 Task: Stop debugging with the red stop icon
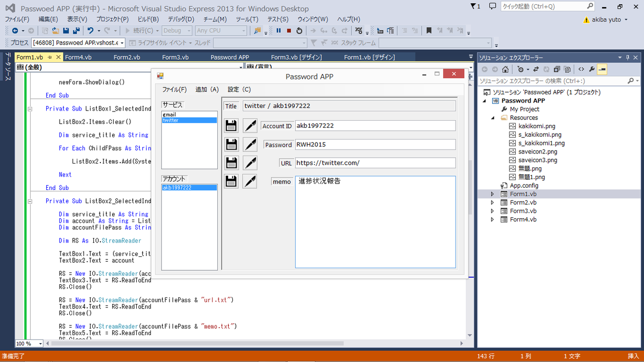289,31
